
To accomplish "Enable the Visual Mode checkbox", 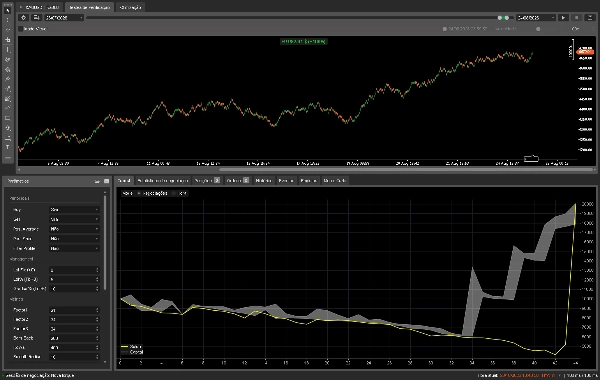I will pos(21,29).
